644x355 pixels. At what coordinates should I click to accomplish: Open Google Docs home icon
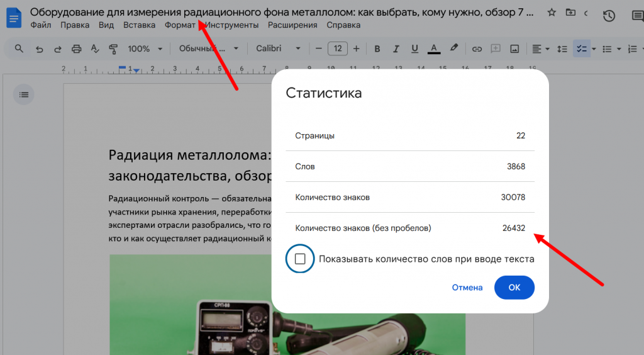14,18
